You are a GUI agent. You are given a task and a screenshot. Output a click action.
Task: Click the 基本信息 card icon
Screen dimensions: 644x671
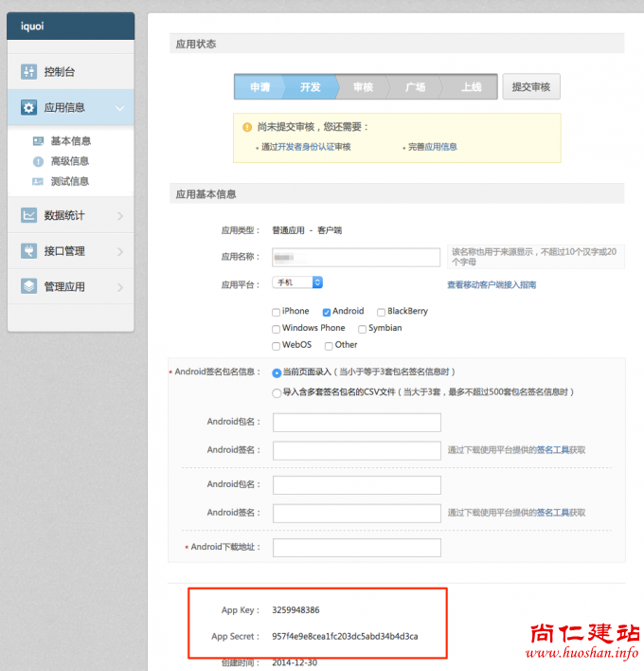pyautogui.click(x=38, y=141)
